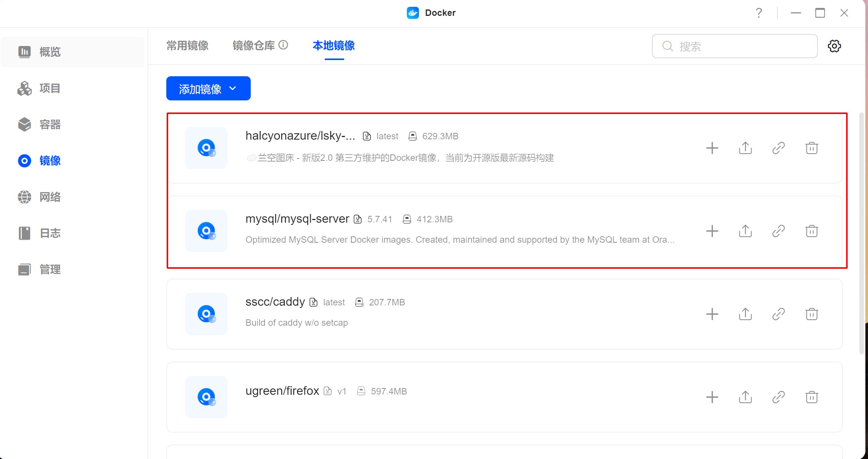Open 日志 logs section
868x459 pixels.
pyautogui.click(x=50, y=233)
